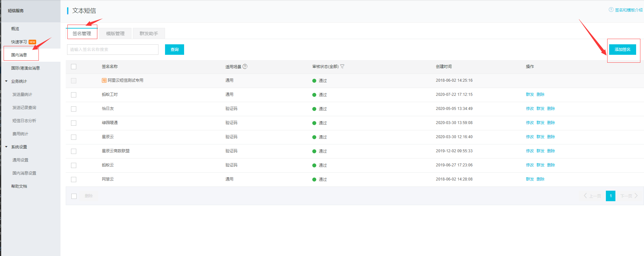Check the box for 怡日友 row
Image resolution: width=644 pixels, height=256 pixels.
(74, 109)
